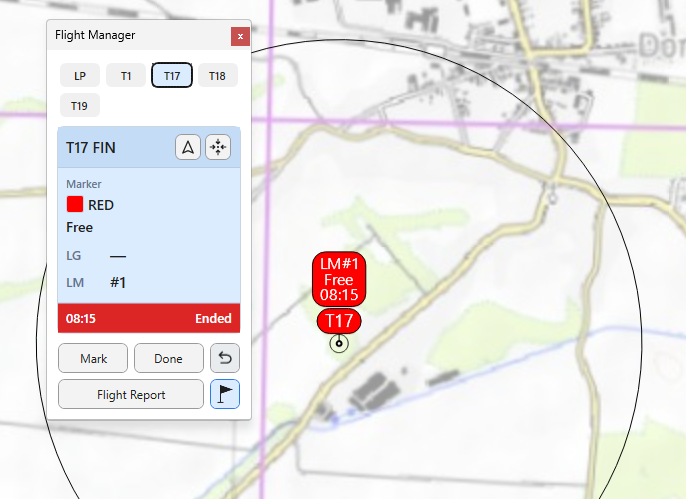This screenshot has width=686, height=499.
Task: Toggle the black flag button
Action: pos(225,394)
